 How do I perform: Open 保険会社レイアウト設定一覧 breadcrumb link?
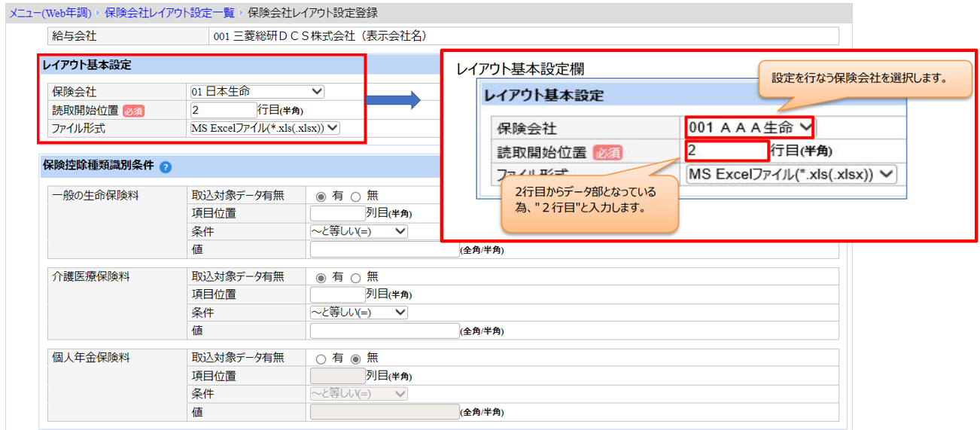pyautogui.click(x=170, y=13)
